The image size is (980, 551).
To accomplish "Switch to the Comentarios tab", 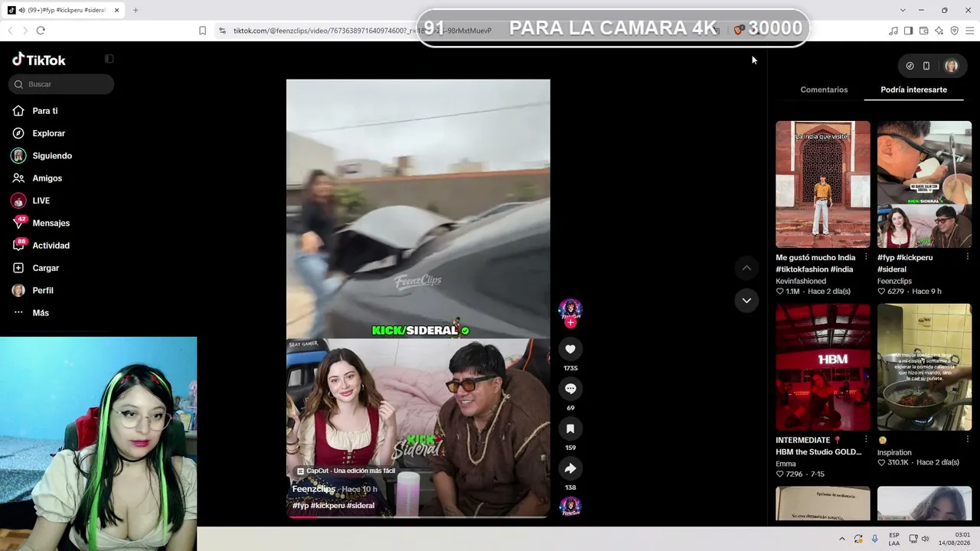I will pos(824,90).
